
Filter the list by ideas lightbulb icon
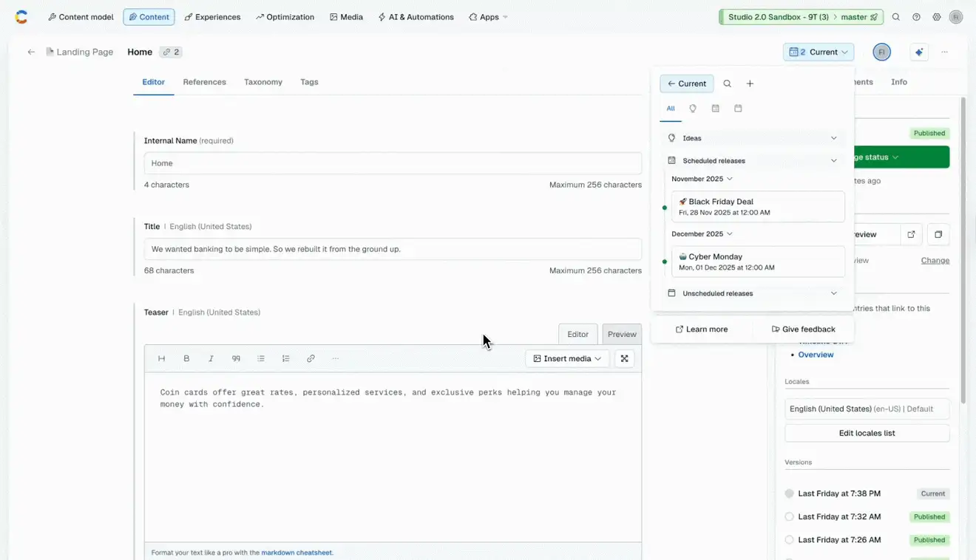pyautogui.click(x=693, y=109)
